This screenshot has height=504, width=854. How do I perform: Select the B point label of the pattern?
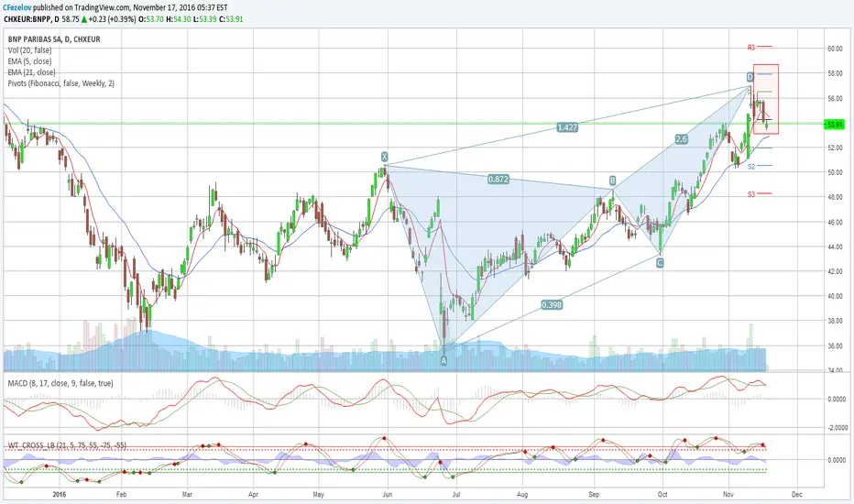click(x=612, y=181)
